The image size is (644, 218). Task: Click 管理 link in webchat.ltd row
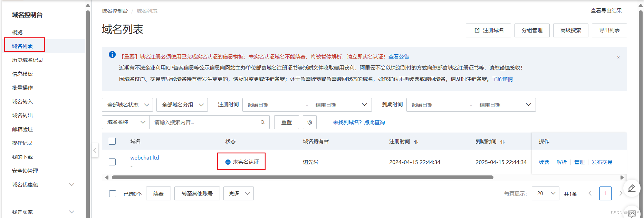pyautogui.click(x=579, y=162)
